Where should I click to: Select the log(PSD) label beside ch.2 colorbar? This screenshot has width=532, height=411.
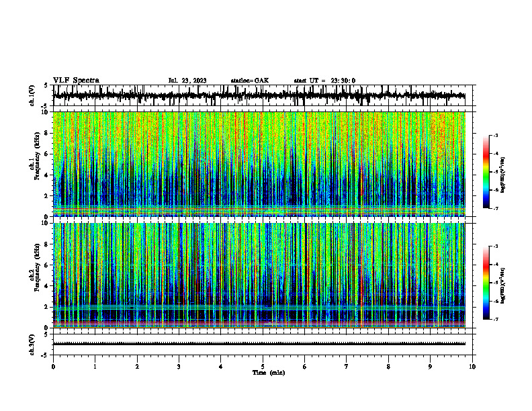(x=503, y=285)
